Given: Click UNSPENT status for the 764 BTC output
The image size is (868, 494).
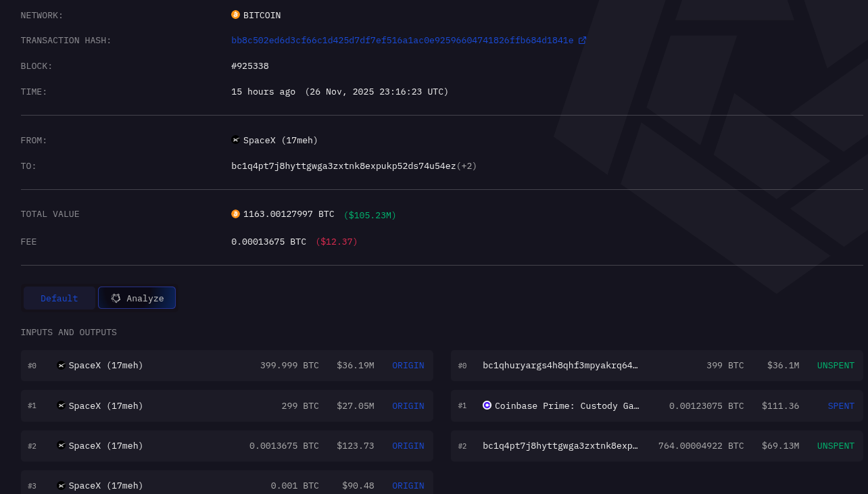Looking at the screenshot, I should tap(836, 446).
